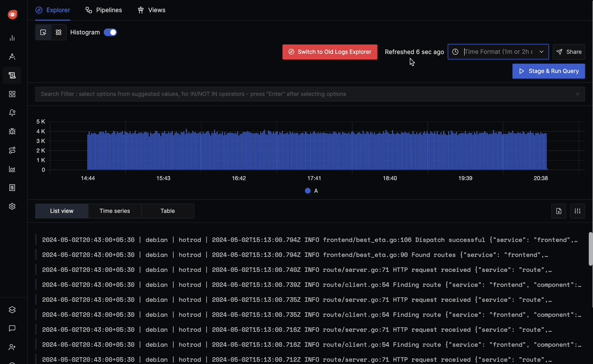Click the Share button
The width and height of the screenshot is (593, 364).
(x=569, y=52)
